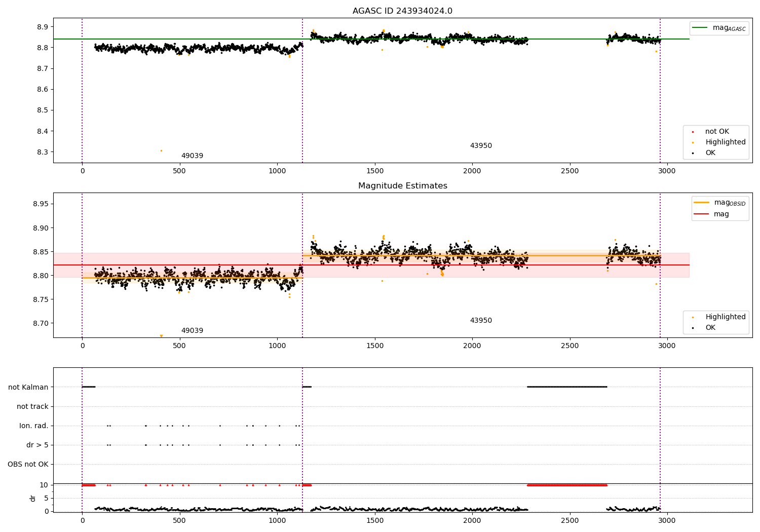Click the title "AGASC ID 243934024.0"
The image size is (760, 532).
click(402, 11)
